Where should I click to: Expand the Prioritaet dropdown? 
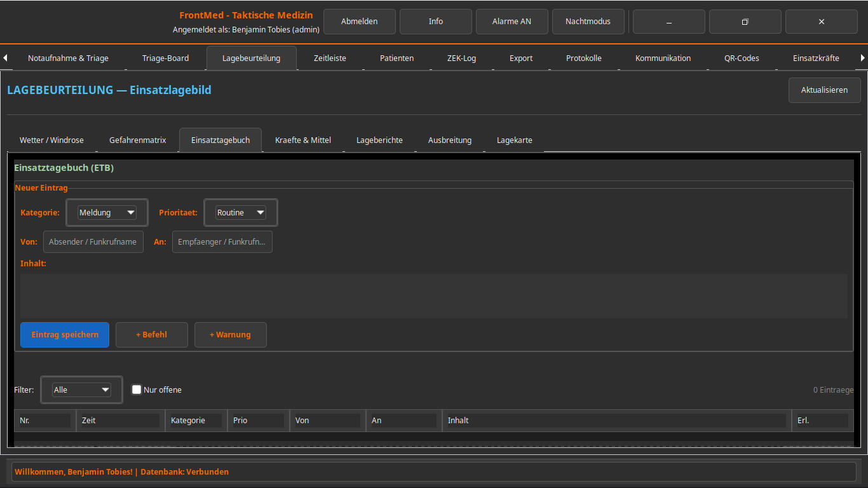(240, 213)
